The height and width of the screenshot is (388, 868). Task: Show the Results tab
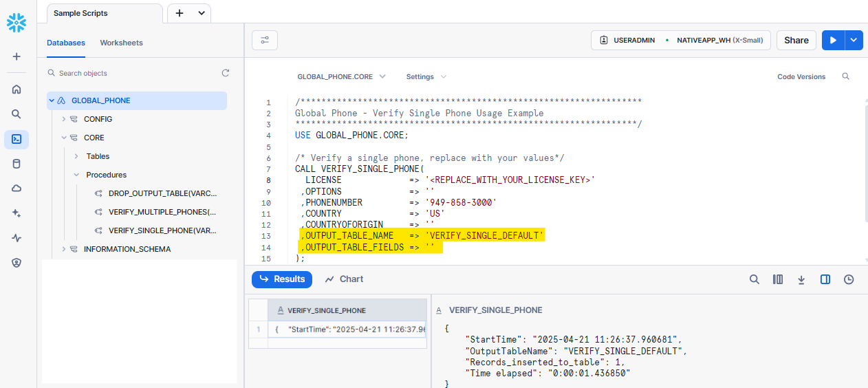click(x=282, y=279)
